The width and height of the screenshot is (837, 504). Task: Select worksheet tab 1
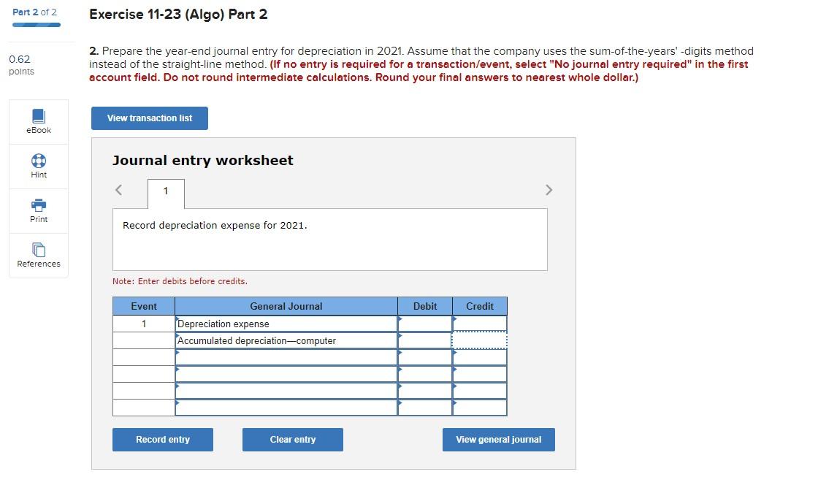click(166, 194)
